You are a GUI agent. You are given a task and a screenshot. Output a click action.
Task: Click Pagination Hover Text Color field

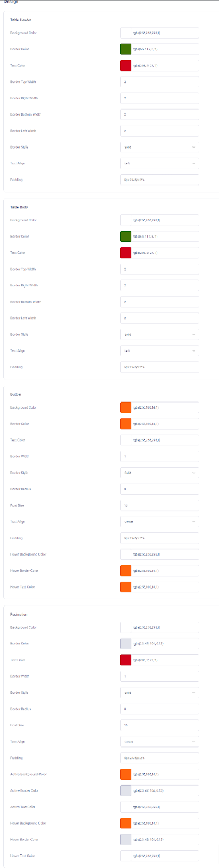(160, 856)
